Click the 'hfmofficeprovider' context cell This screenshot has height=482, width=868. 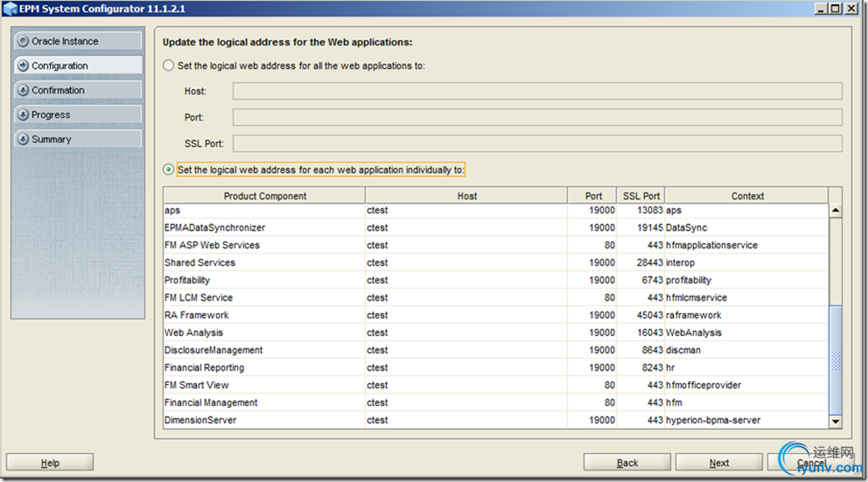(746, 385)
